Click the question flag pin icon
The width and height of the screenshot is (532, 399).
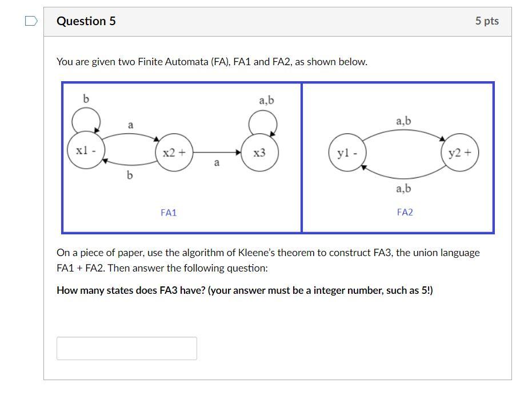coord(32,21)
